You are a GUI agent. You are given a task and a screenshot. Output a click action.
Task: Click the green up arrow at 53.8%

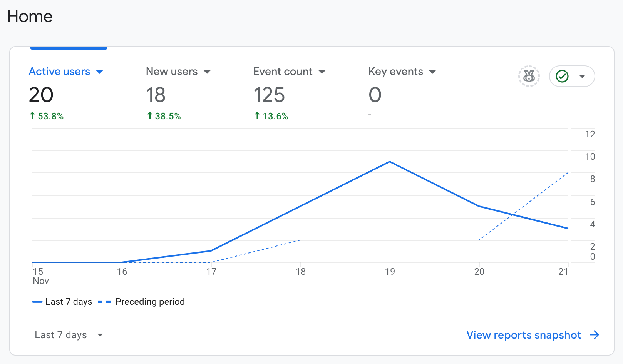coord(33,116)
